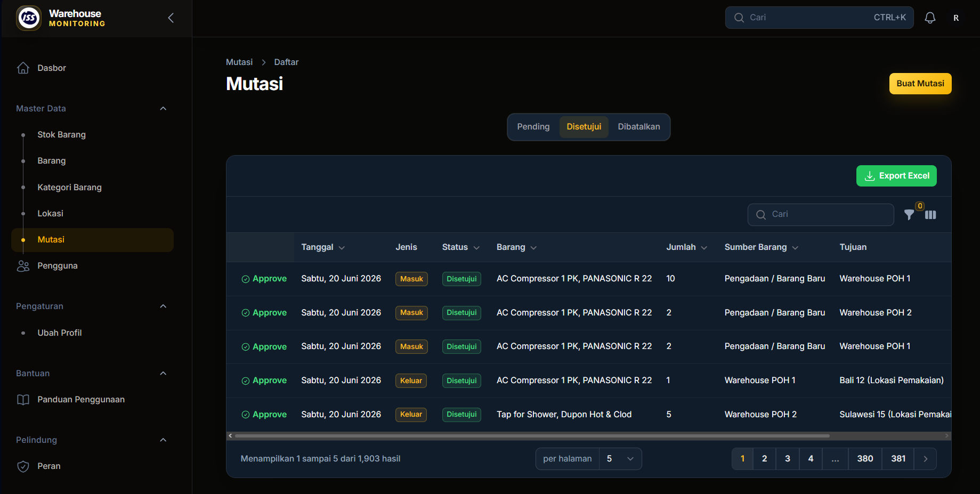Go to page 2
Image resolution: width=980 pixels, height=494 pixels.
[x=764, y=459]
